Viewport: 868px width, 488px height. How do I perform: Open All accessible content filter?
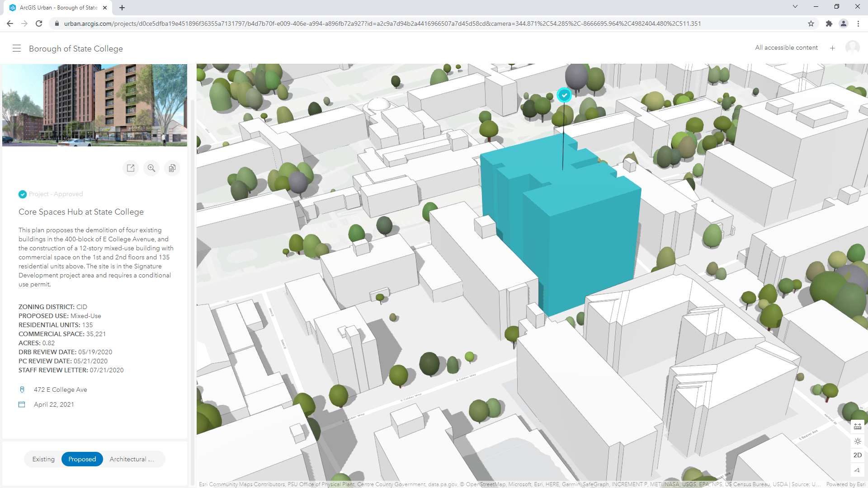pyautogui.click(x=786, y=48)
